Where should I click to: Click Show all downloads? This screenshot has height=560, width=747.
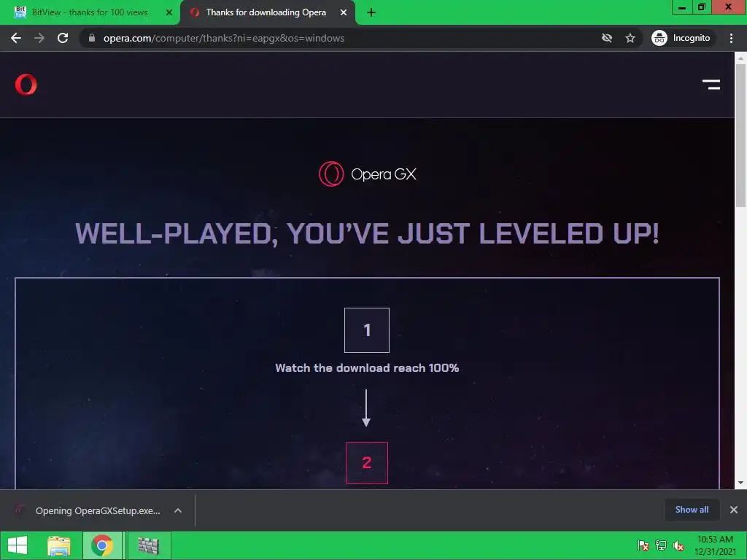692,510
